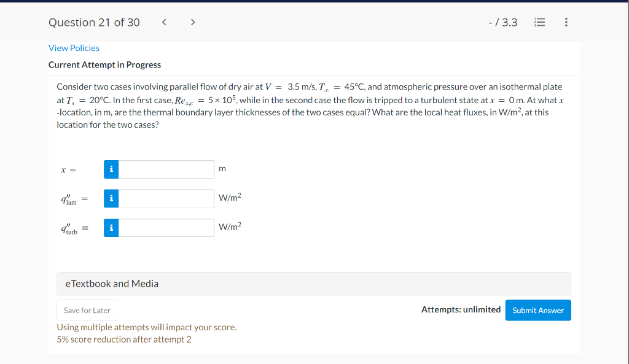Viewport: 629px width, 364px height.
Task: Click Save for Later button
Action: click(87, 310)
